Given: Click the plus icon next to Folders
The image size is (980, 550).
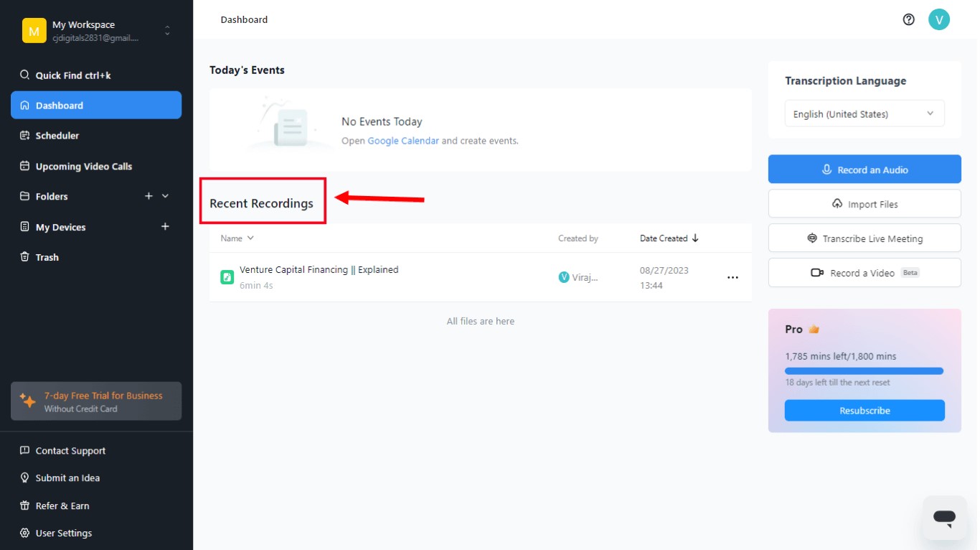Looking at the screenshot, I should 149,196.
